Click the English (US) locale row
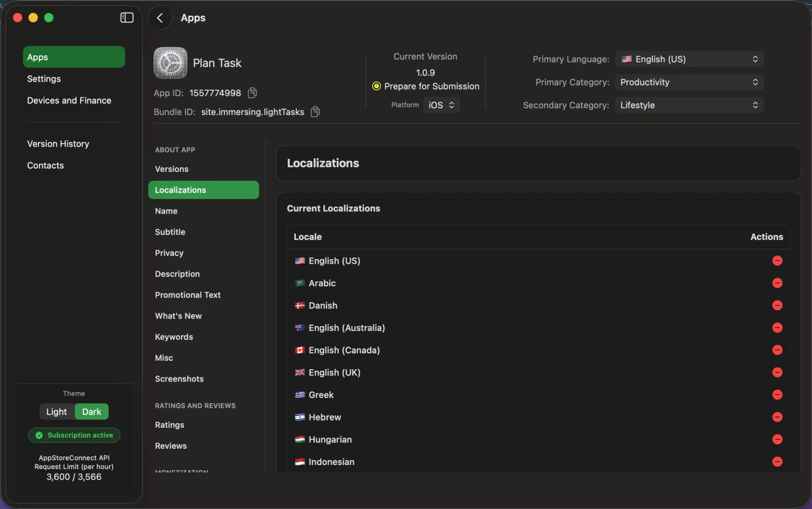 coord(539,260)
